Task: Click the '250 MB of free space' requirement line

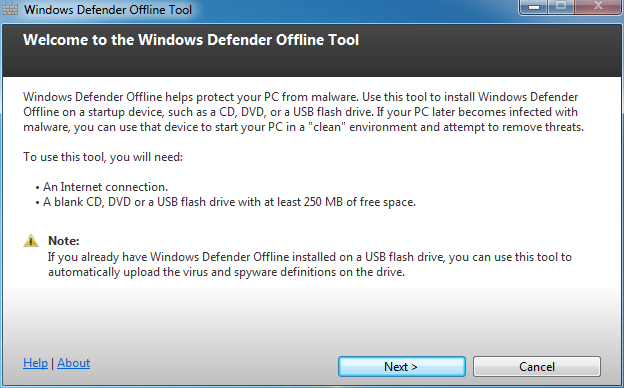Action: pyautogui.click(x=229, y=202)
